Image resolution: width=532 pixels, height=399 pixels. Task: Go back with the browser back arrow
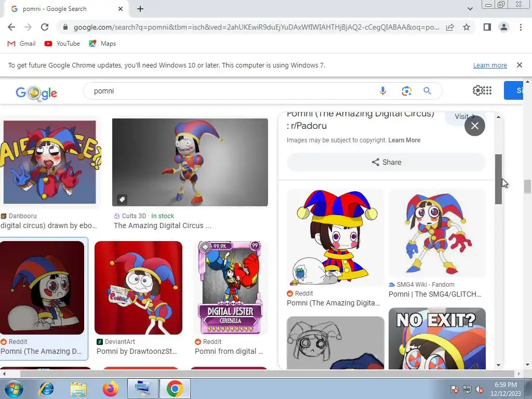click(11, 27)
